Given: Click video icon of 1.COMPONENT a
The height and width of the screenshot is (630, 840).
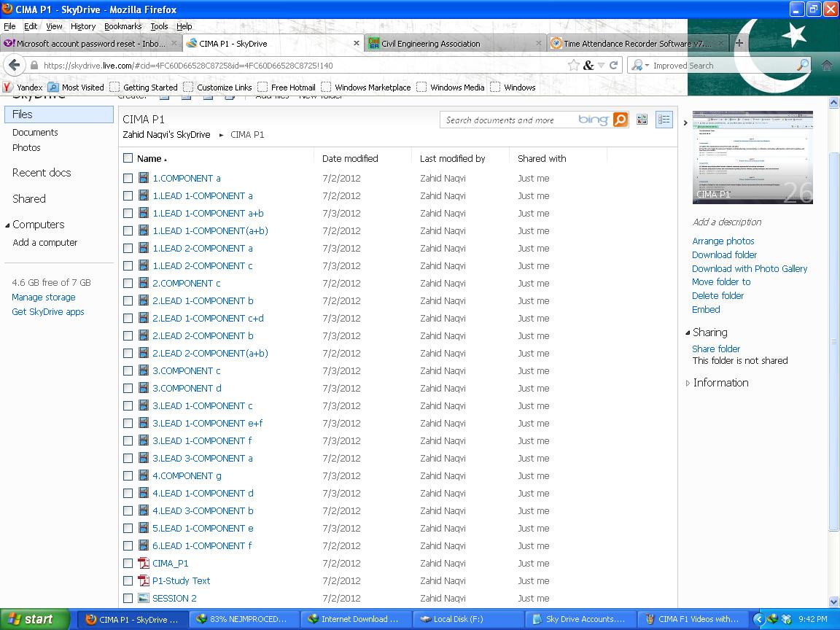Looking at the screenshot, I should (144, 178).
